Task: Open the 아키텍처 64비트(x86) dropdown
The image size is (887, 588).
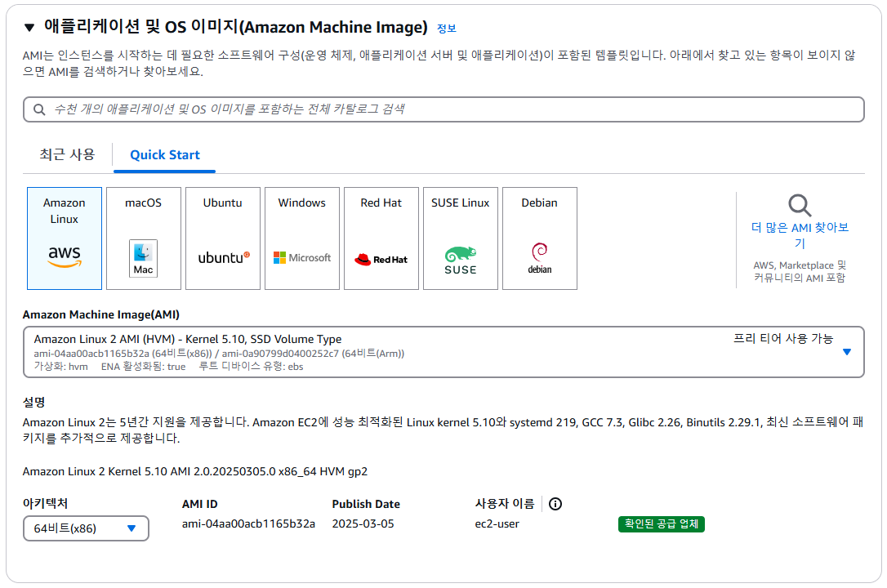Action: click(x=86, y=528)
